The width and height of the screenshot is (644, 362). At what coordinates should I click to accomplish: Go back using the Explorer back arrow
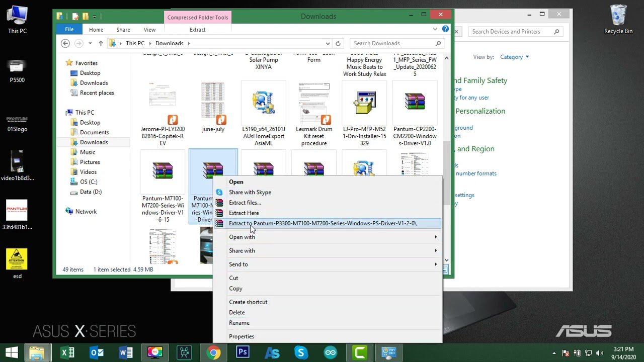(65, 43)
